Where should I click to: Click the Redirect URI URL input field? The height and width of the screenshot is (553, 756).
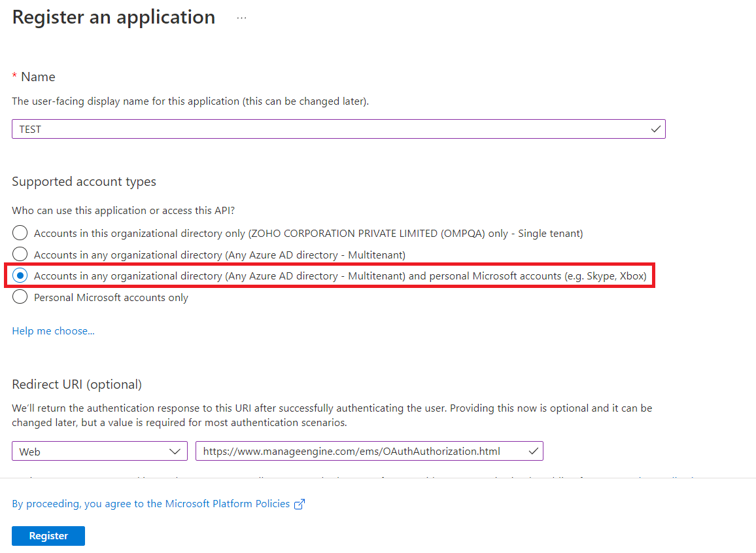369,451
